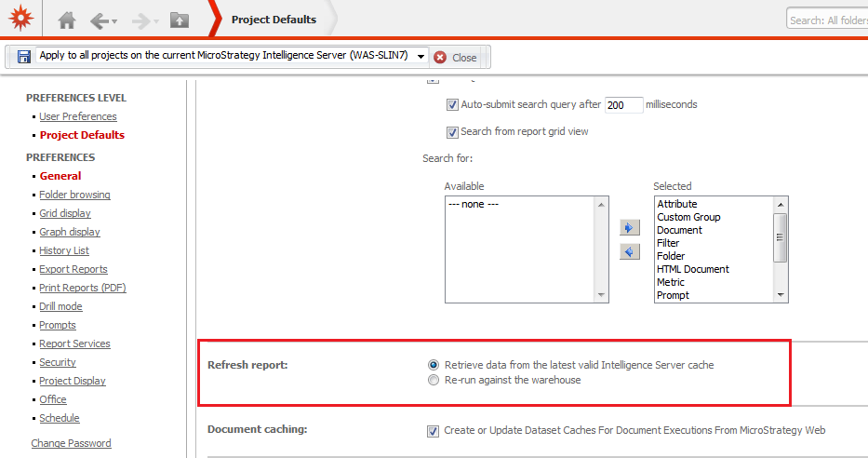Move item to Selected with right arrow

[630, 228]
